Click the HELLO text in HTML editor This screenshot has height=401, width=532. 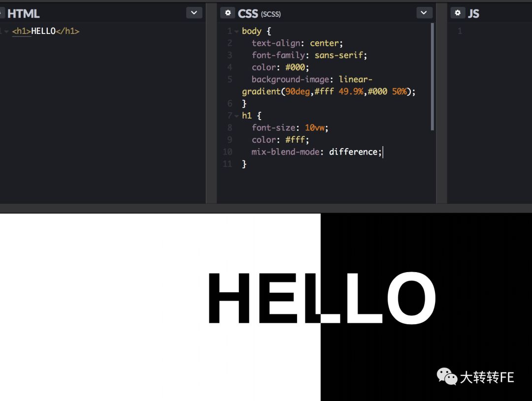[x=43, y=31]
